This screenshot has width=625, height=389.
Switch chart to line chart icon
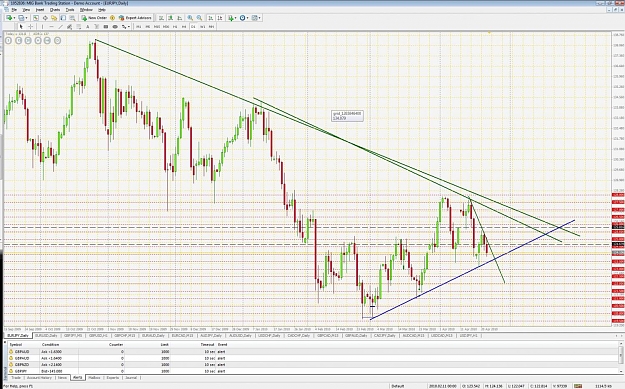click(x=180, y=18)
